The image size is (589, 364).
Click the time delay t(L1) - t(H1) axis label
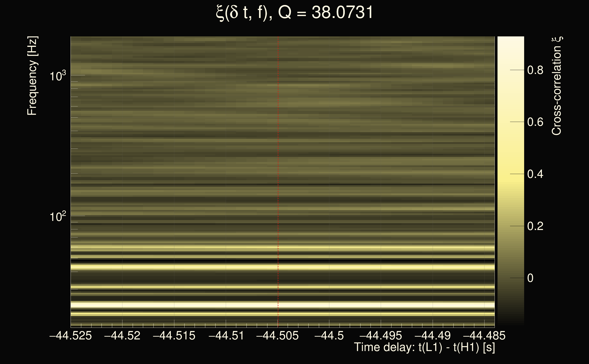click(x=424, y=347)
